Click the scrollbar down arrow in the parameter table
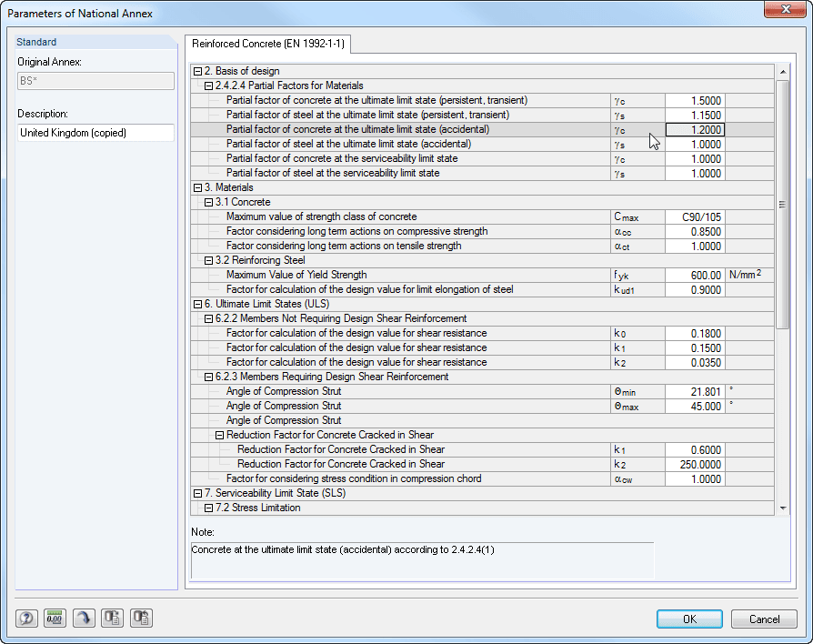This screenshot has height=644, width=813. [x=783, y=508]
